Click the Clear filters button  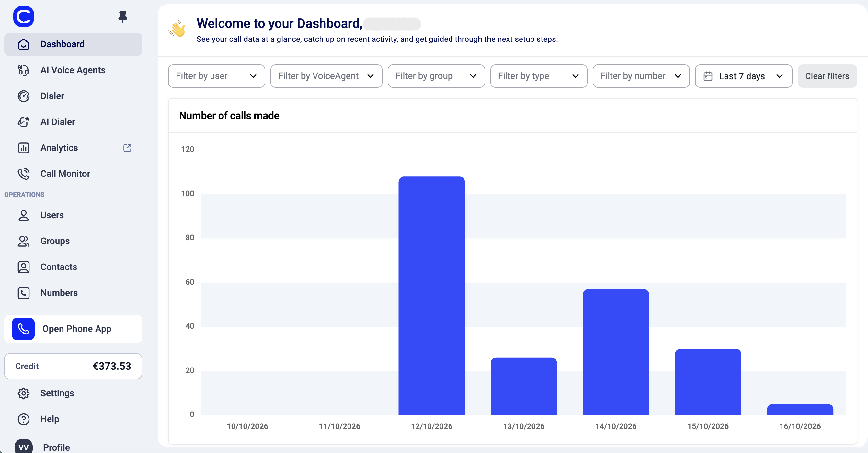coord(827,76)
